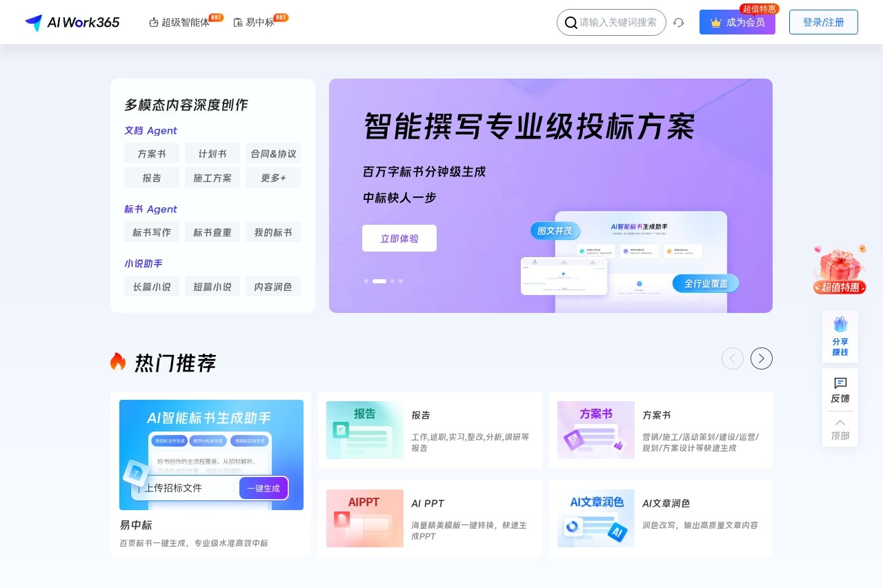This screenshot has width=883, height=588.
Task: Click the search magnifier icon
Action: [571, 22]
